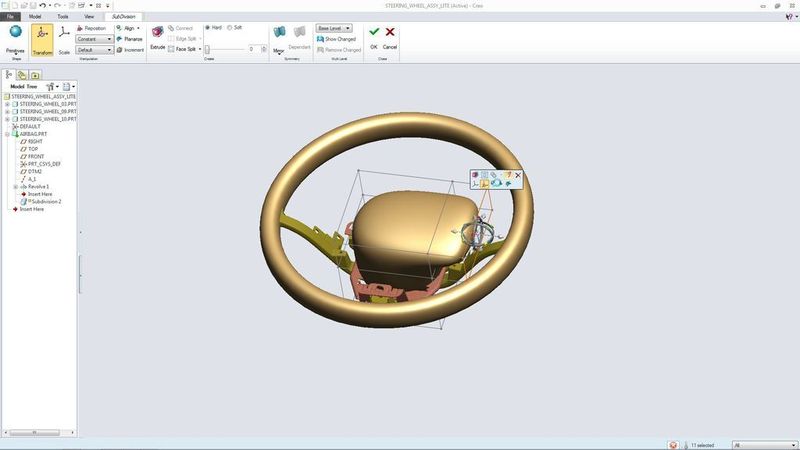The image size is (800, 450).
Task: Expand STEERING_WHEEL_03.PRT in Model Tree
Action: point(7,104)
